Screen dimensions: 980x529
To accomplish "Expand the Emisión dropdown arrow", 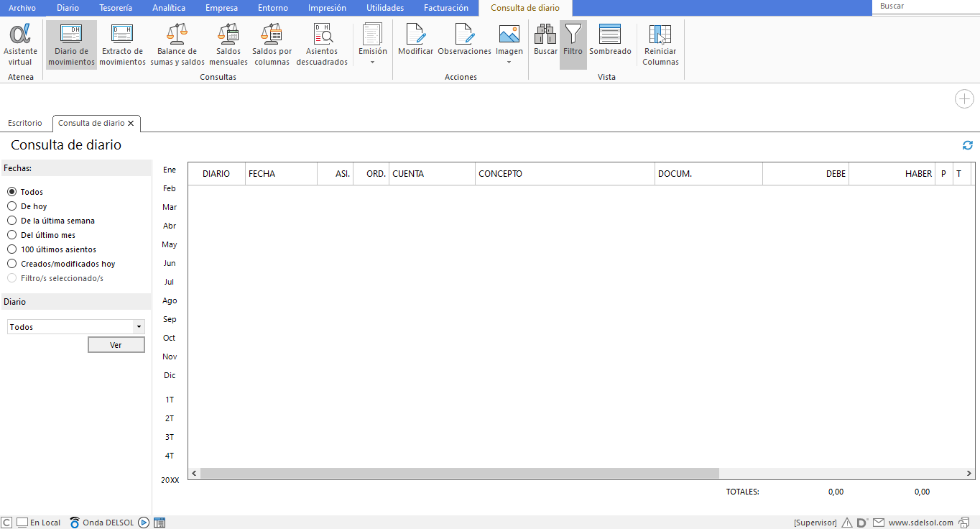I will pyautogui.click(x=372, y=63).
